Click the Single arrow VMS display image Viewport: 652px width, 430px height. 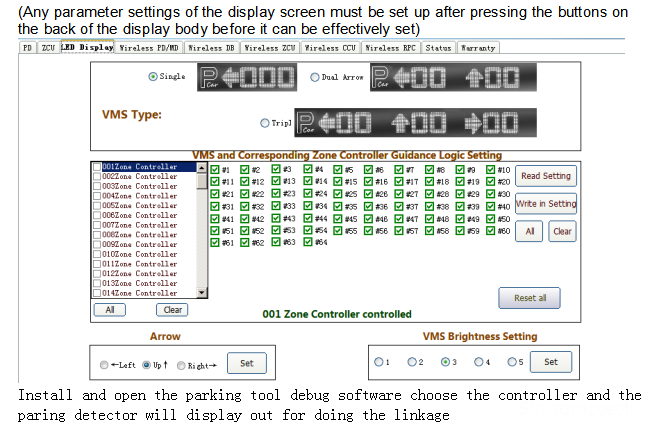pyautogui.click(x=246, y=78)
